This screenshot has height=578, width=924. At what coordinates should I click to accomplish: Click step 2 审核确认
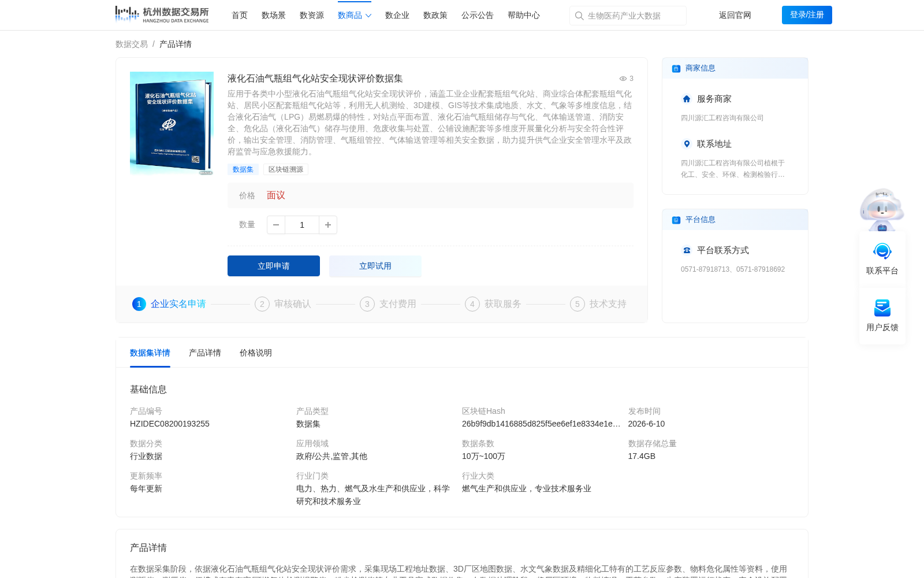(283, 304)
